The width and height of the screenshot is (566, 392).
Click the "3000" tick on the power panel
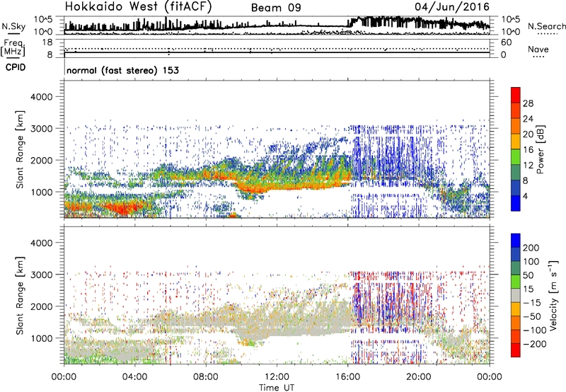42,129
